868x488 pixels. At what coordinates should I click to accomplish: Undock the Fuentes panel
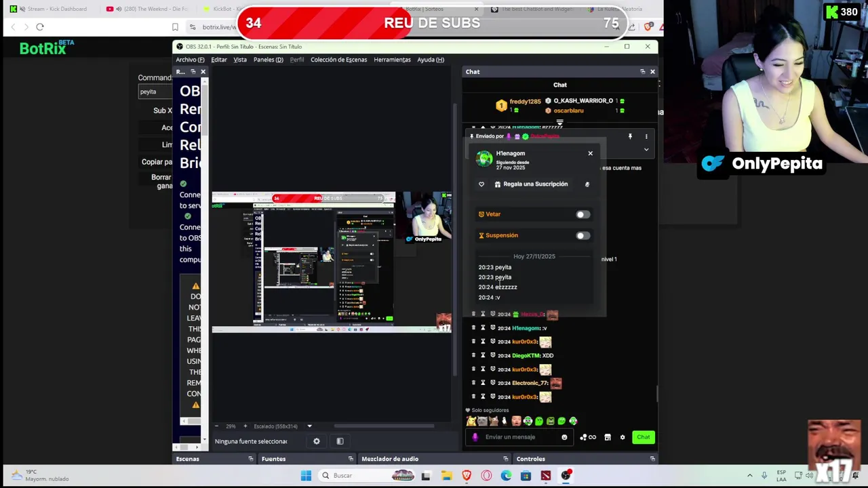(x=350, y=459)
